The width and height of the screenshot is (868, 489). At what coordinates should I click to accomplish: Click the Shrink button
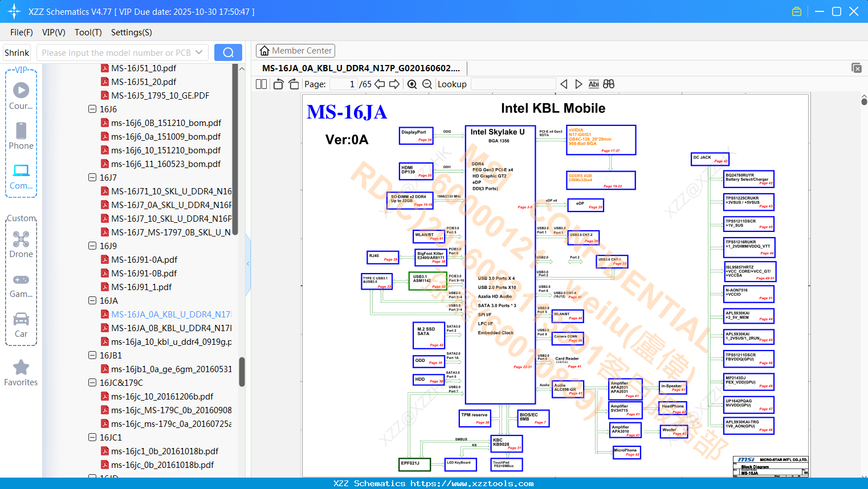coord(17,52)
